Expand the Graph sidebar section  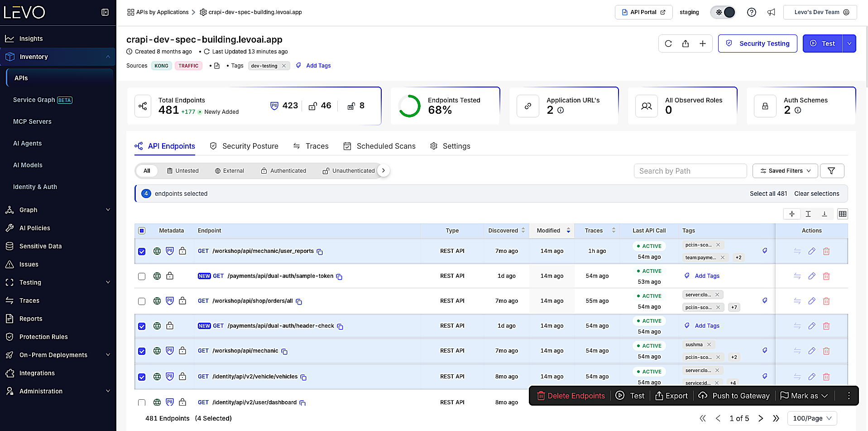(108, 210)
